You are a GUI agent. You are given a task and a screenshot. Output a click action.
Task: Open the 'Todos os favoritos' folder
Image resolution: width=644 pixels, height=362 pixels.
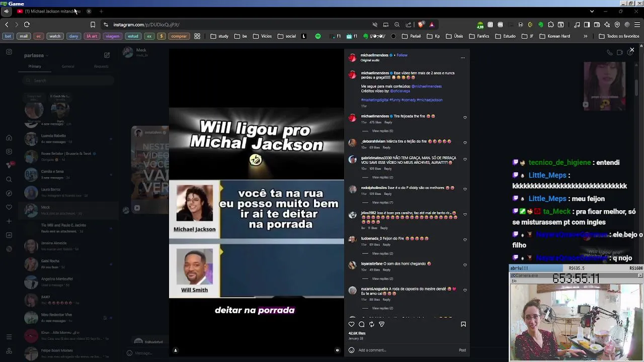click(x=619, y=36)
